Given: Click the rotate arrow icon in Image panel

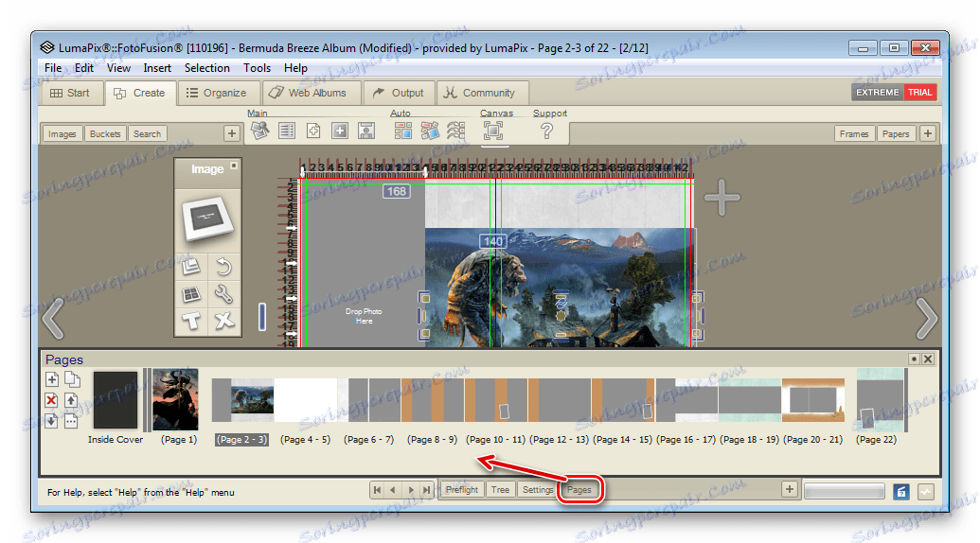Looking at the screenshot, I should coord(223,267).
